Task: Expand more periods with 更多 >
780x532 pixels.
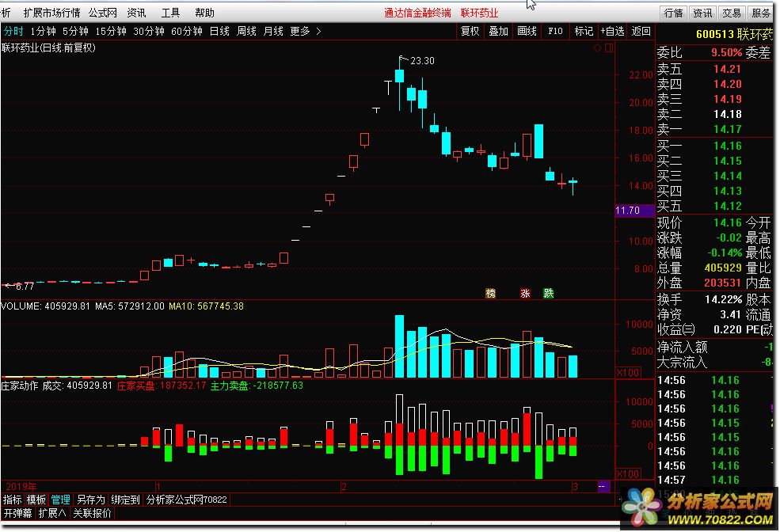Action: (306, 32)
